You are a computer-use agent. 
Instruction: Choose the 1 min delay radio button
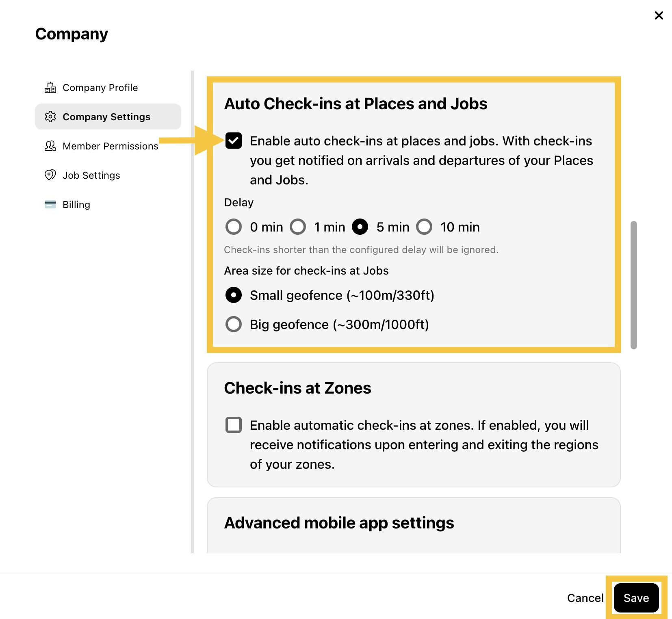(298, 227)
